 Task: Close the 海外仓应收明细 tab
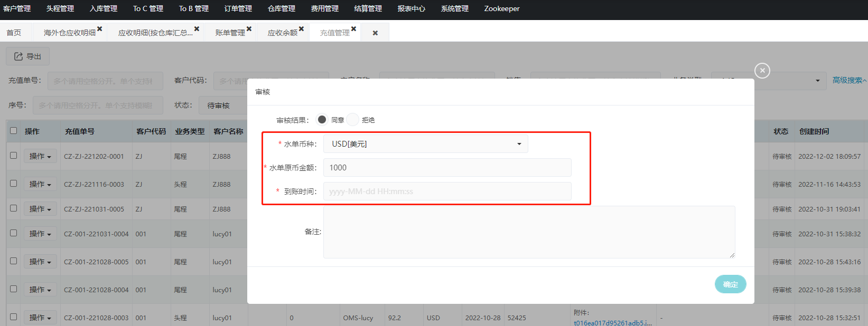[x=99, y=29]
